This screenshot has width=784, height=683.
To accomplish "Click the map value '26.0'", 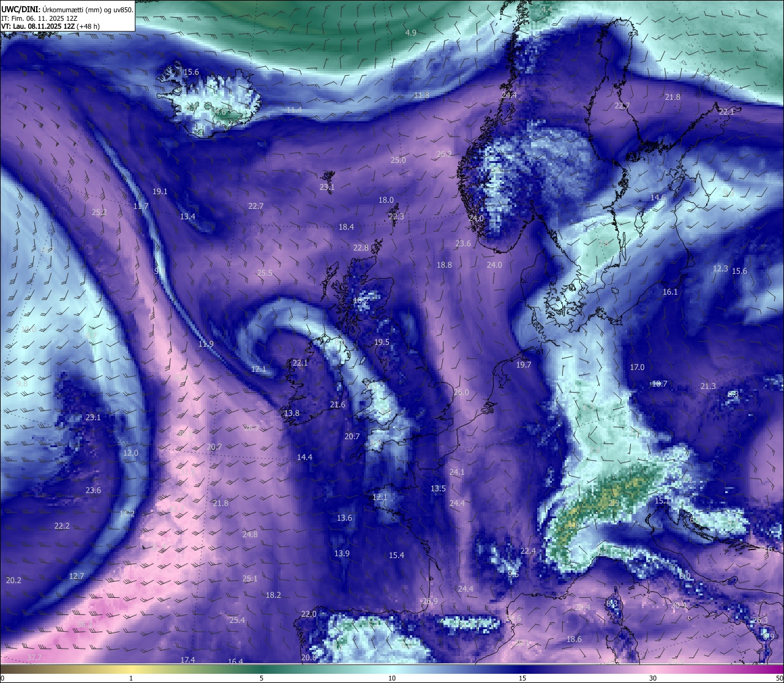I will (461, 392).
